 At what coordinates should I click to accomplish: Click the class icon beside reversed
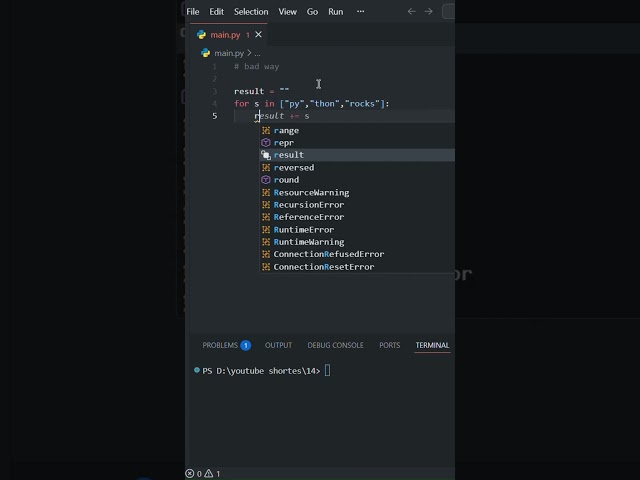tap(266, 168)
